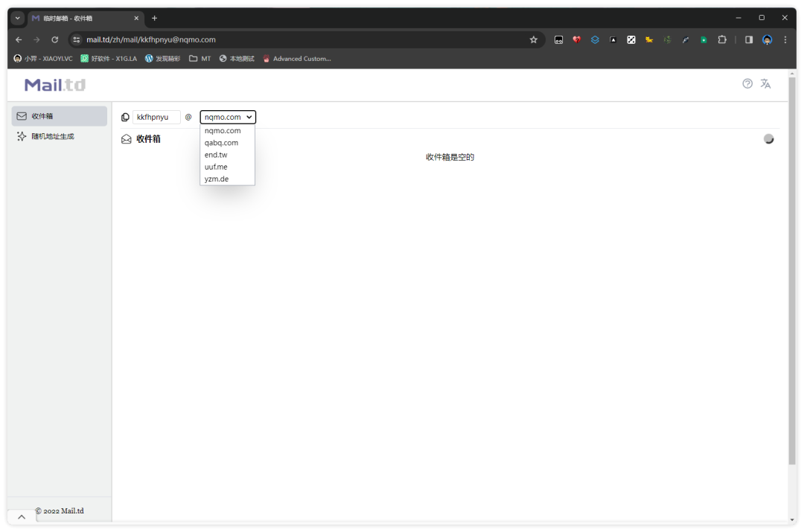Open 小羿 - XIAOYI.VC bookmark
The image size is (804, 532).
[43, 59]
